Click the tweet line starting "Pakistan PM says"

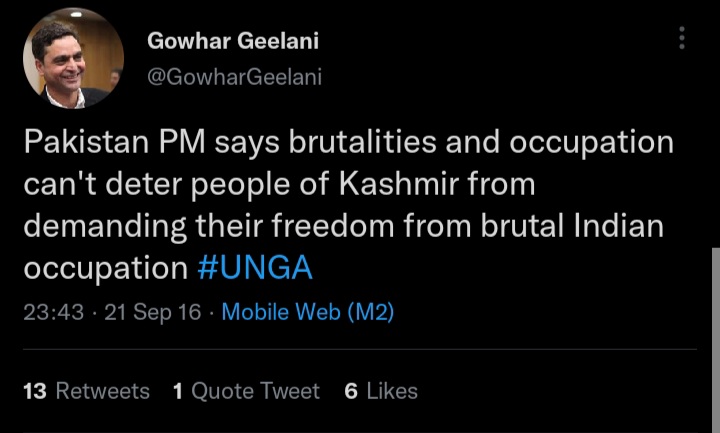(x=347, y=142)
